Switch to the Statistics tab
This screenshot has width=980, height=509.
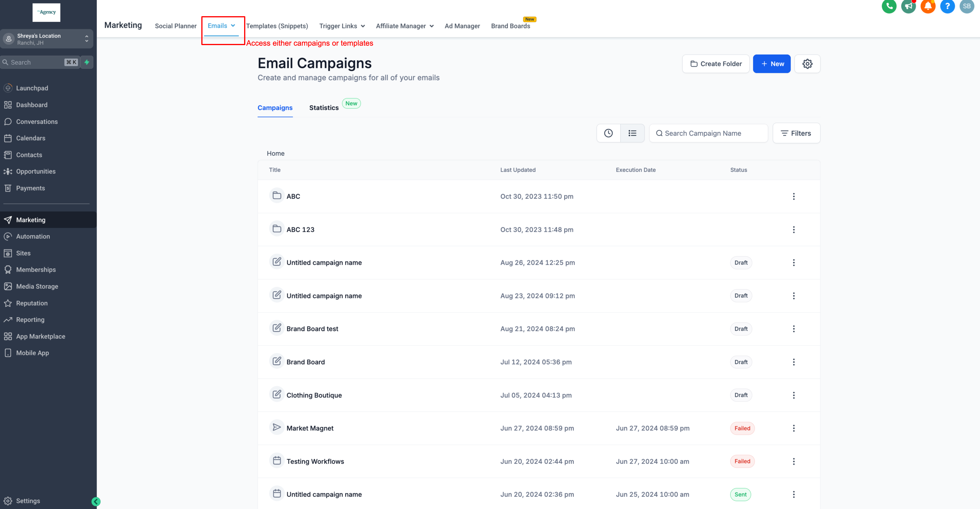[x=324, y=108]
